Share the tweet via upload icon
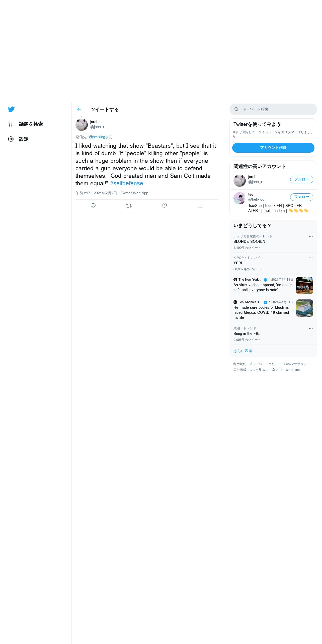 pyautogui.click(x=200, y=206)
